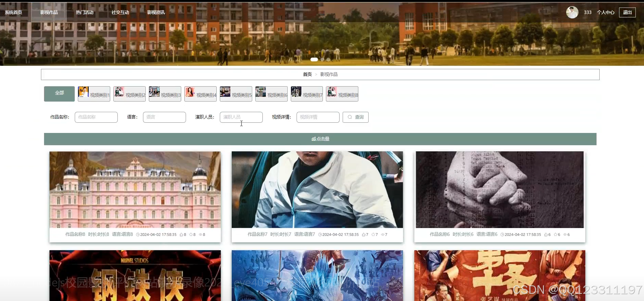
Task: Click the thumbs-up icon for 作品名称8
Action: coord(181,235)
